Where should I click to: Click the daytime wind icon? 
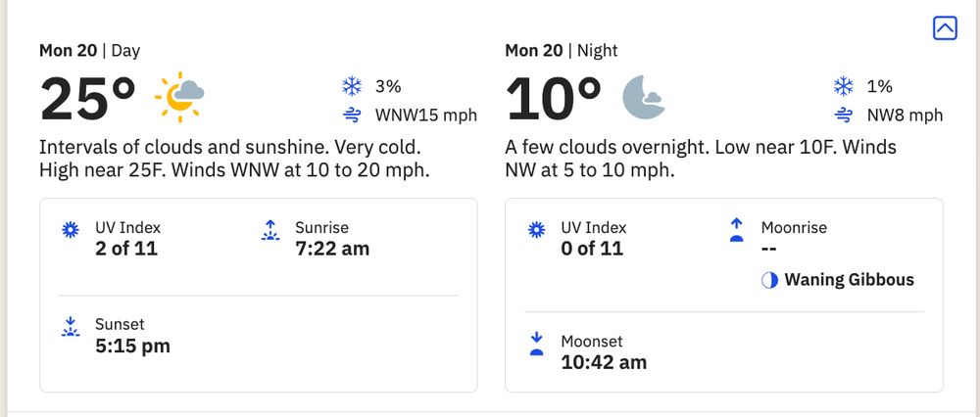coord(352,116)
